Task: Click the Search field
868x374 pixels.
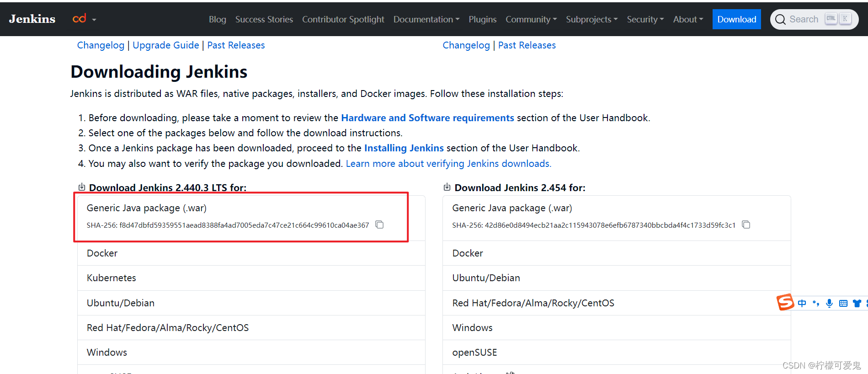Action: click(814, 19)
